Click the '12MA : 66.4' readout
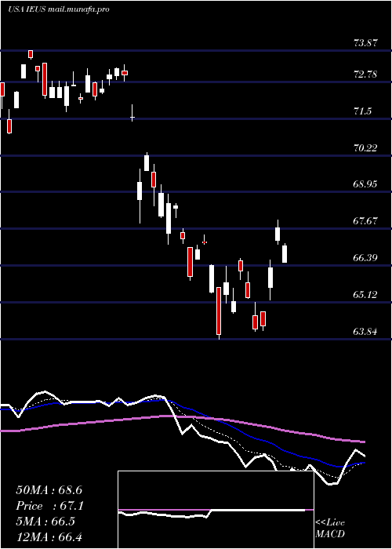The image size is (392, 549). coord(49,536)
